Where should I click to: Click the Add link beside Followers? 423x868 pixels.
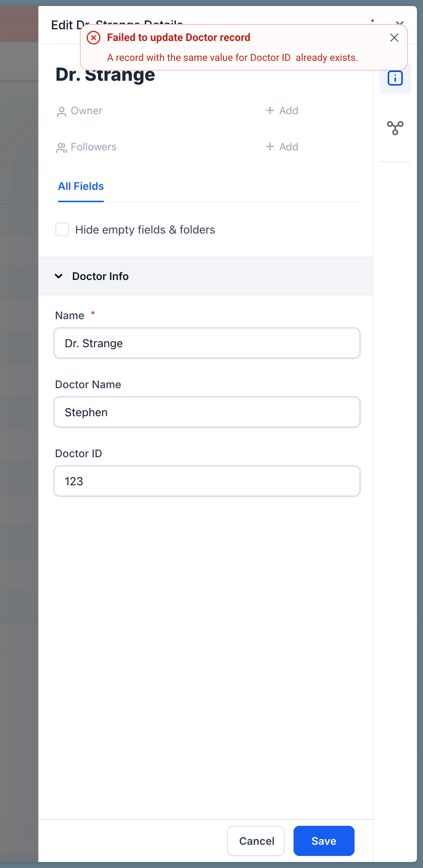tap(288, 146)
